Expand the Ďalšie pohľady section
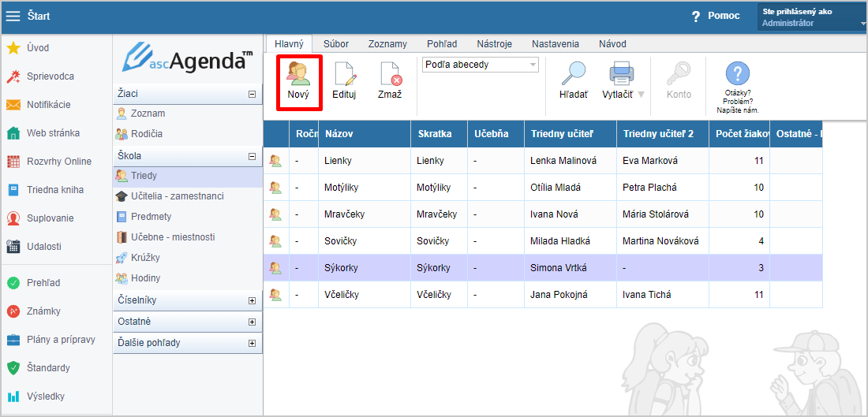 coord(253,344)
